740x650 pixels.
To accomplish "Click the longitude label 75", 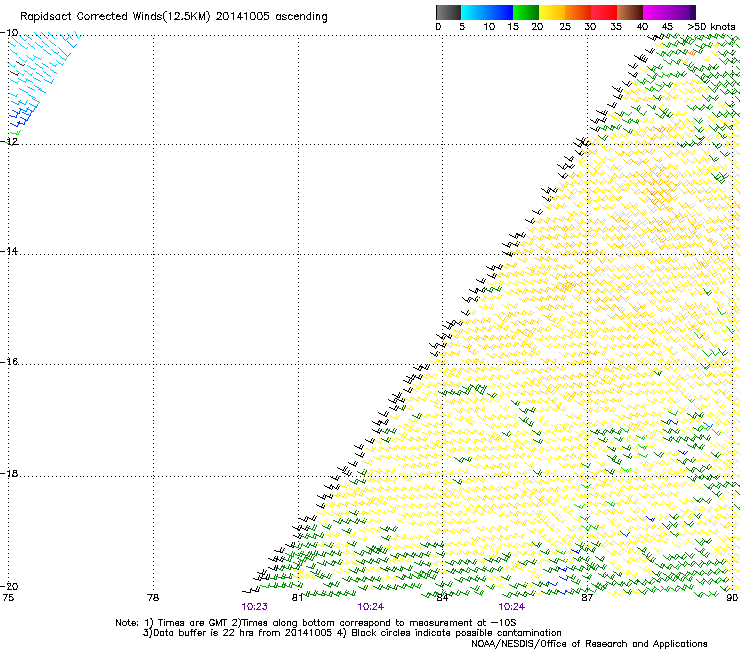I will click(8, 598).
